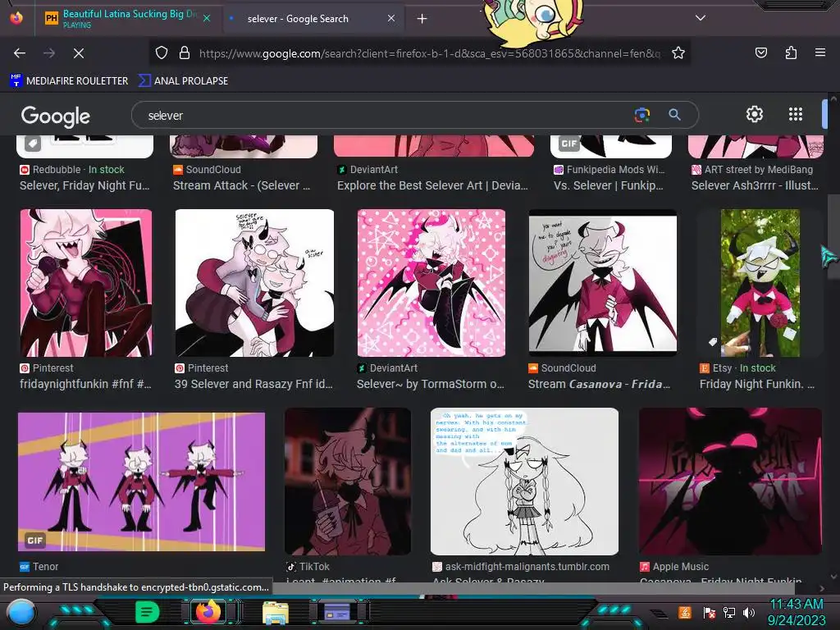Go back to the previous page
Image resolution: width=840 pixels, height=630 pixels.
pos(20,53)
